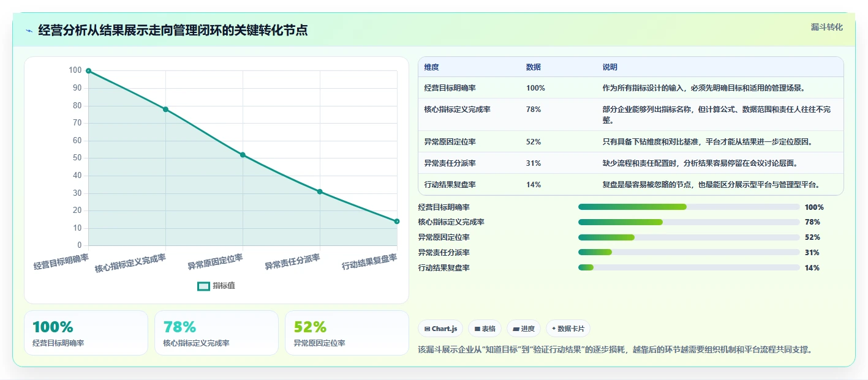Click table cell 核心指标定义完成率 in 维度 column
Viewport: 868px width, 380px height.
(x=457, y=110)
